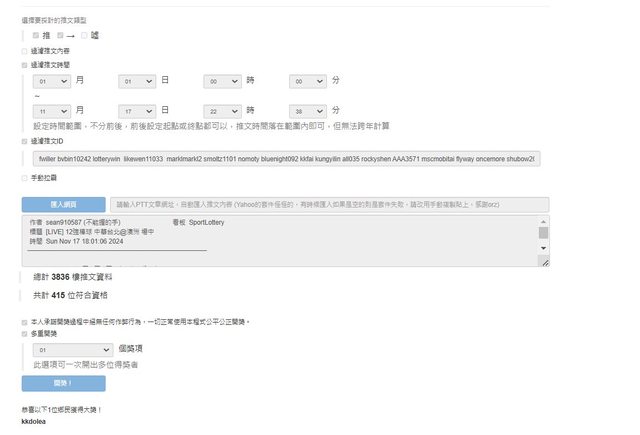
Task: Open the start day dropdown showing 01
Action: click(136, 80)
